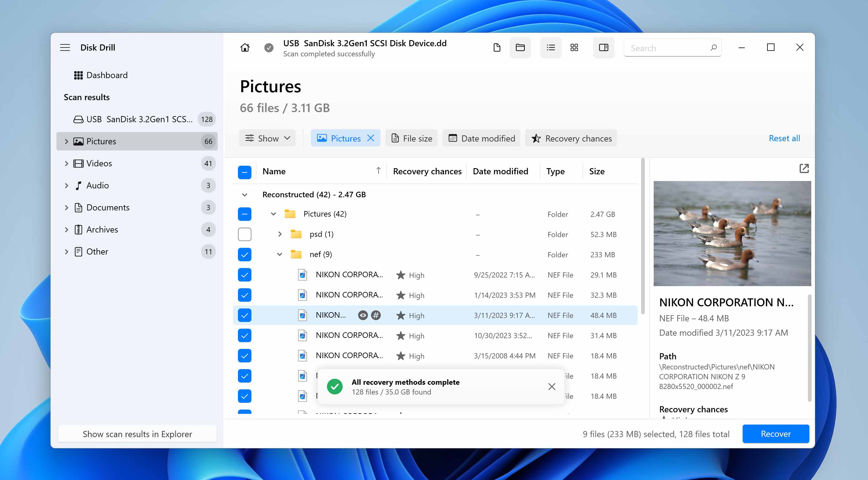Collapse the Reconstructed (42) group
Image resolution: width=868 pixels, height=480 pixels.
[x=245, y=195]
